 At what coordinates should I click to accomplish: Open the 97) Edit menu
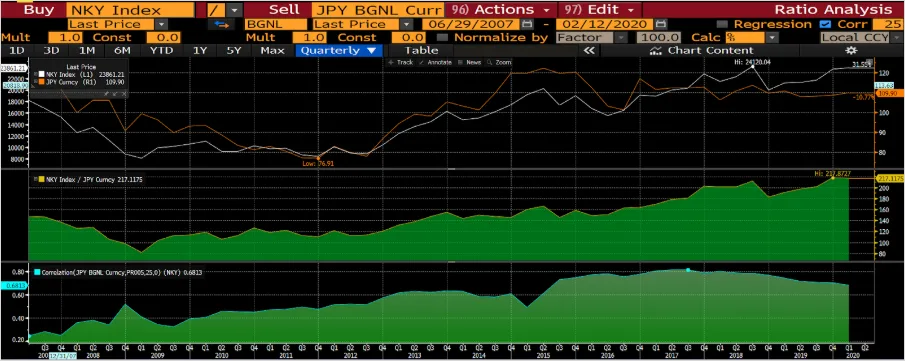point(599,10)
